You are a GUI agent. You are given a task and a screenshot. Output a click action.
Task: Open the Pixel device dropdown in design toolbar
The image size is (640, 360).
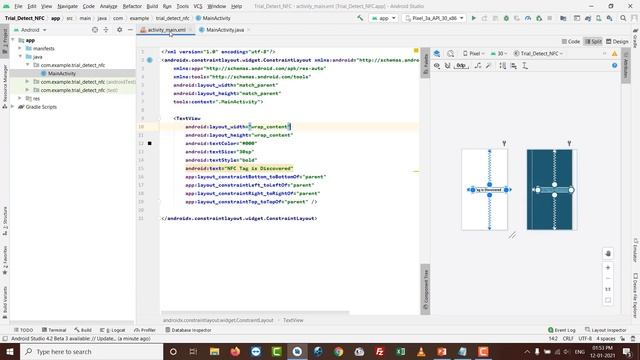click(x=473, y=53)
